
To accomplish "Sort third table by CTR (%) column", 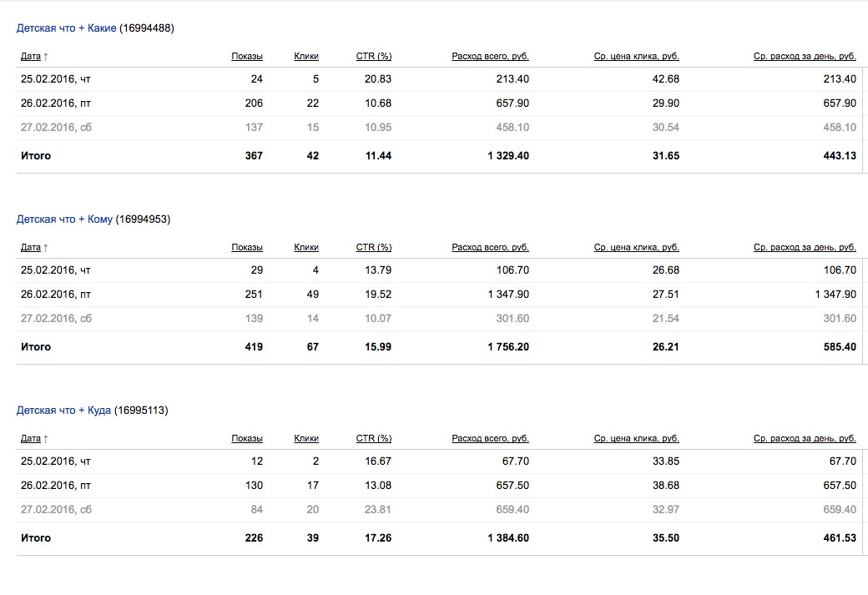I will (x=374, y=438).
